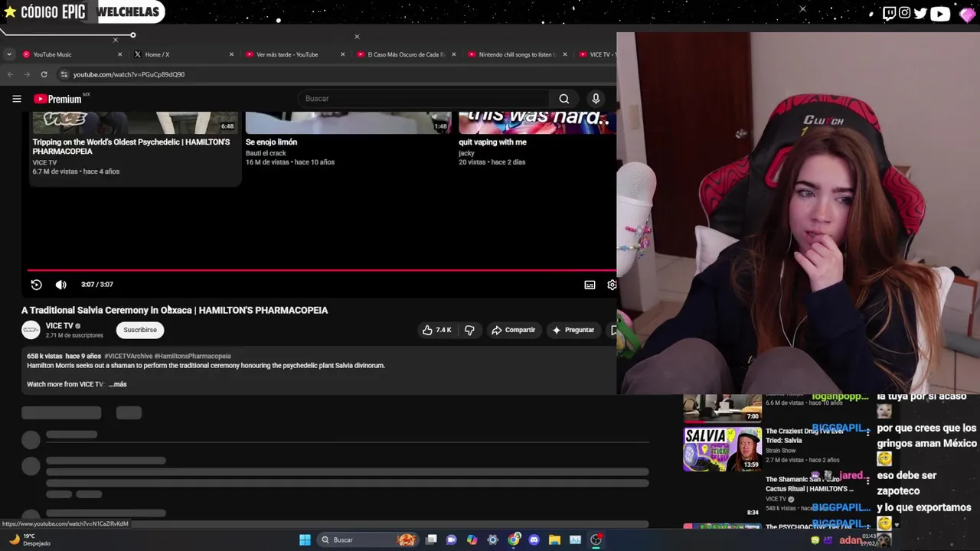Image resolution: width=980 pixels, height=551 pixels.
Task: Open options menu for Shamanic San Pedro video
Action: [x=867, y=480]
